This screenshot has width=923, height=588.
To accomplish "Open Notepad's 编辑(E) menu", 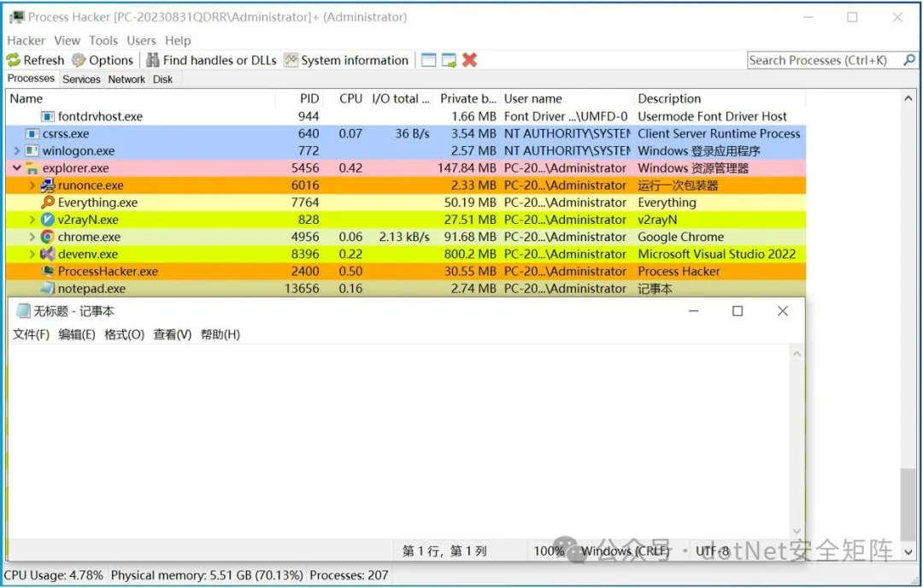I will click(x=77, y=334).
